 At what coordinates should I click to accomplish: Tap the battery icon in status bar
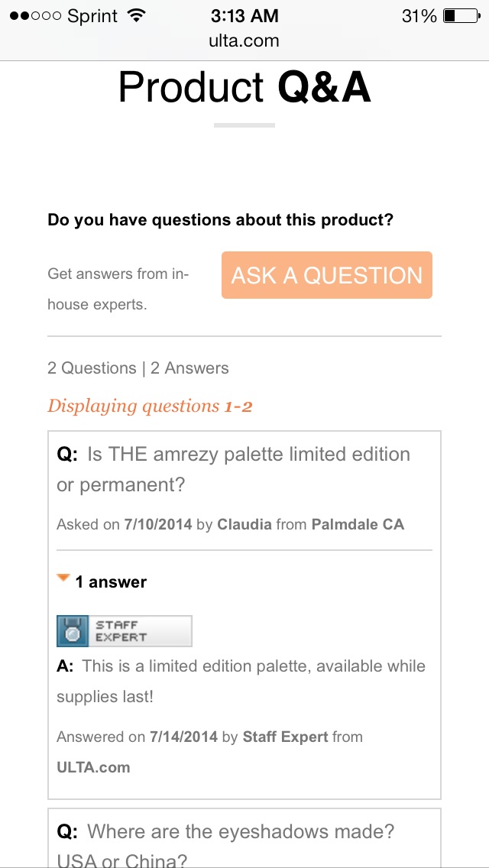(x=461, y=16)
